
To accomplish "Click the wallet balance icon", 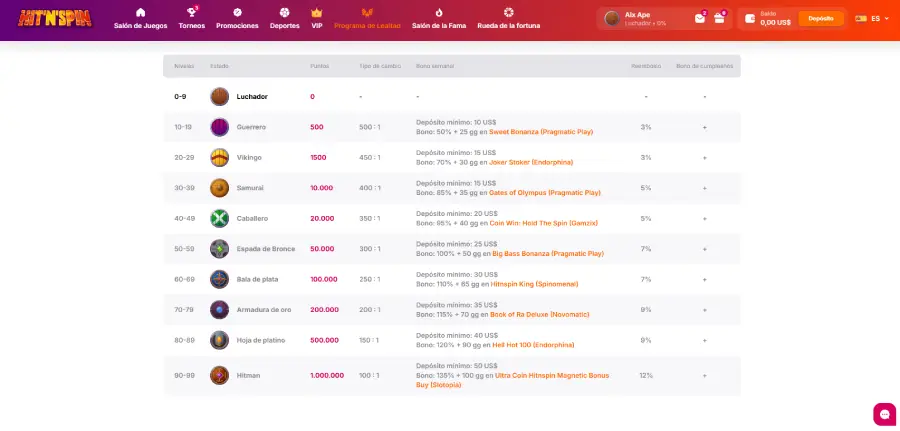I will pos(750,18).
